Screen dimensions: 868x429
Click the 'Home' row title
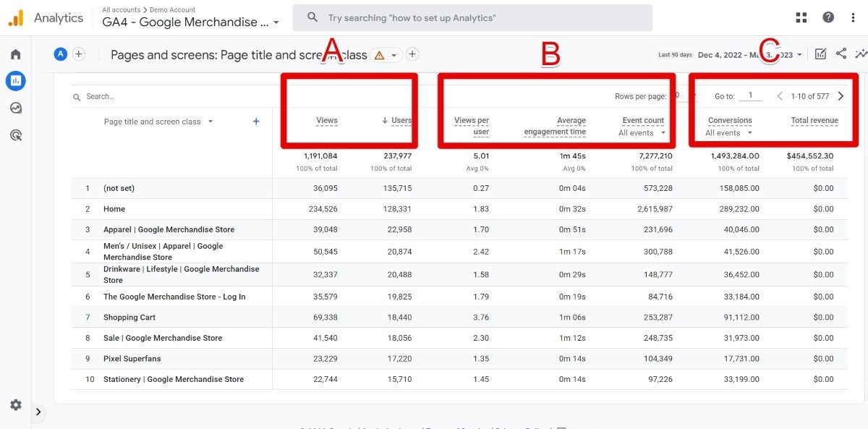pos(114,209)
